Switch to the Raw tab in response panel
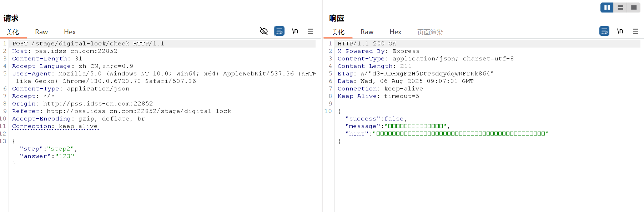 pos(367,32)
